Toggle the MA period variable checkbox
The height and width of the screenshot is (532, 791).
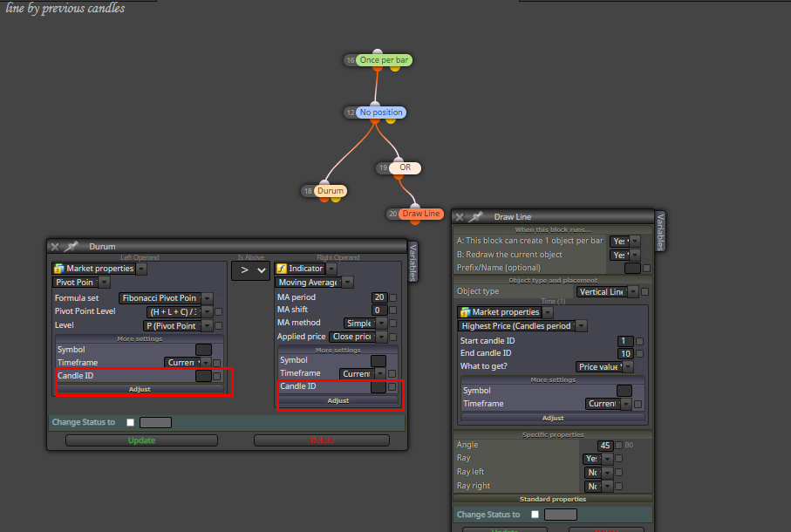coord(393,297)
